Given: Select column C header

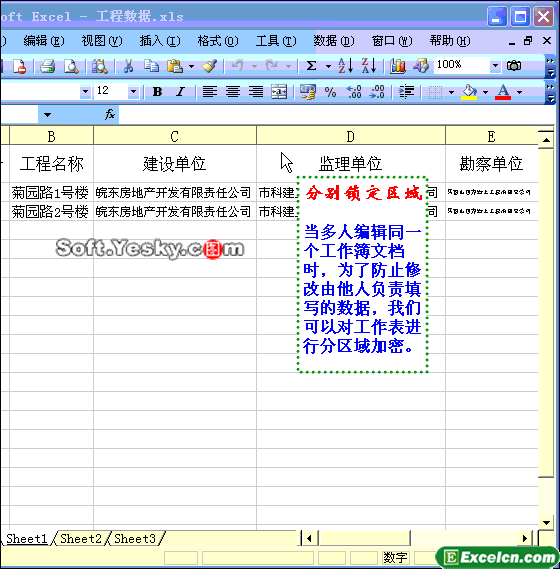Looking at the screenshot, I should coord(175,136).
